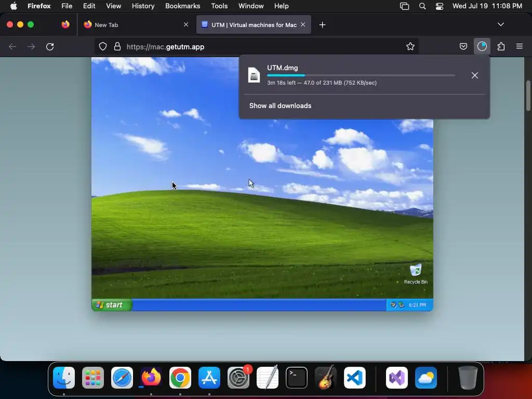Click Show all downloads
The width and height of the screenshot is (532, 399).
tap(280, 105)
